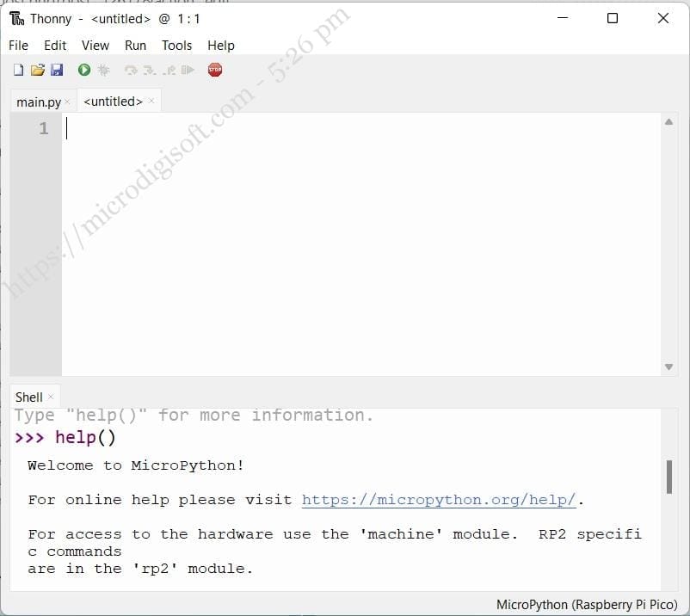Click the Step out debug icon

pyautogui.click(x=168, y=70)
